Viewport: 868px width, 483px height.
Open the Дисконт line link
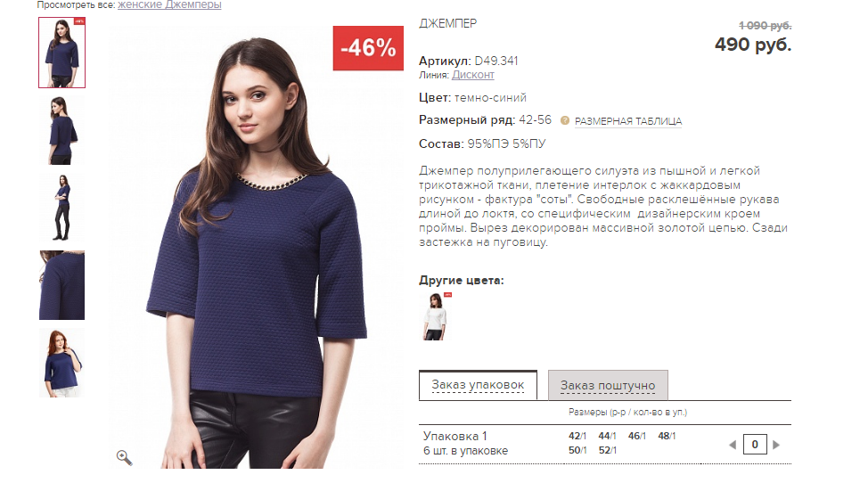click(472, 75)
